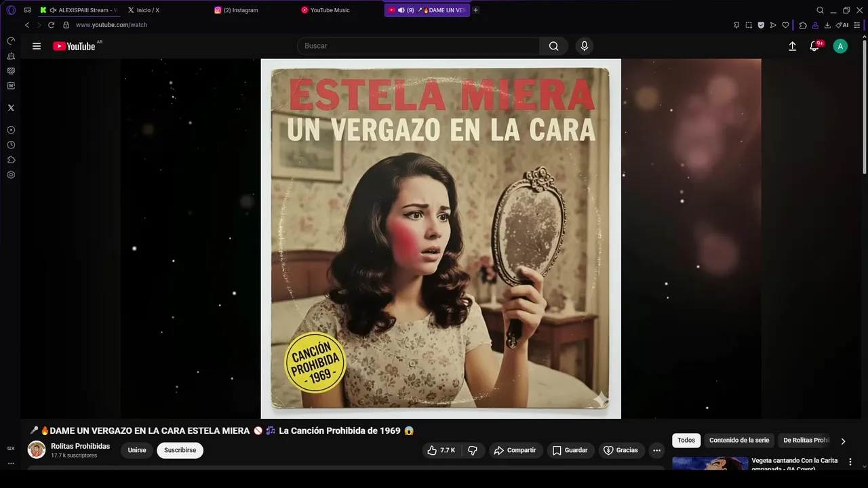Open the browser downloads icon
Screen dimensions: 868x488
click(x=827, y=25)
